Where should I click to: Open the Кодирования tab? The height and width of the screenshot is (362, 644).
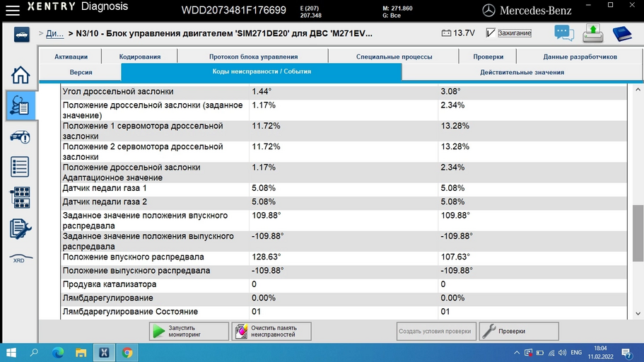pos(140,57)
